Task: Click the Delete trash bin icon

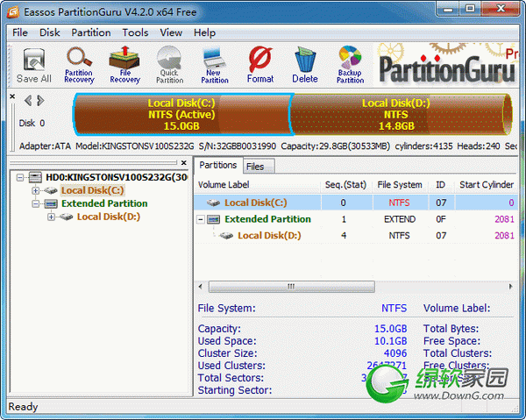Action: coord(305,65)
